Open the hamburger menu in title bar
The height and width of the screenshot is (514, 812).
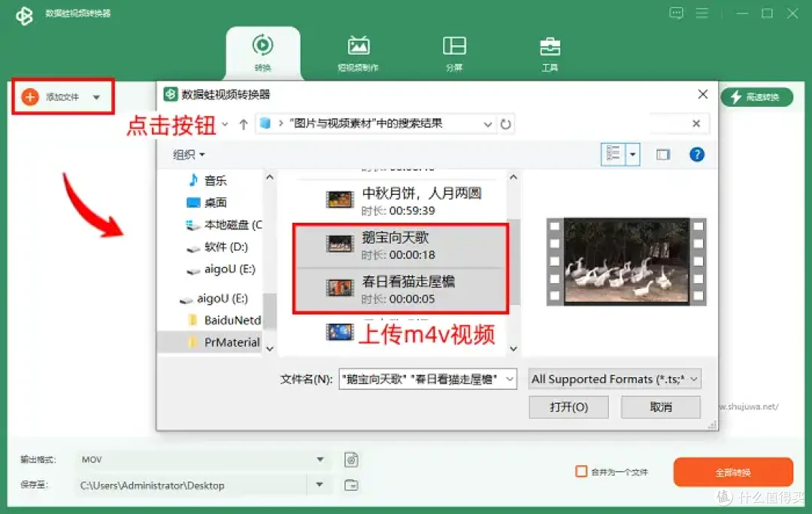coord(701,13)
